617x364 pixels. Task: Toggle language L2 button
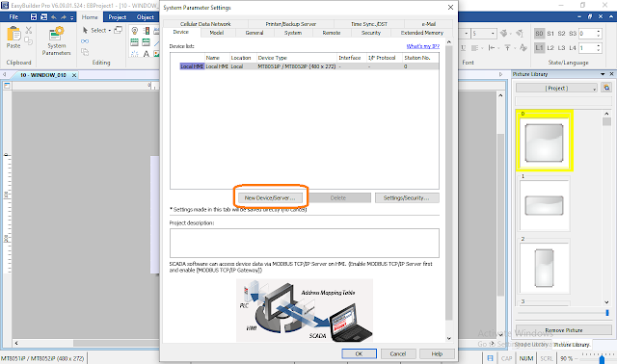tap(550, 48)
